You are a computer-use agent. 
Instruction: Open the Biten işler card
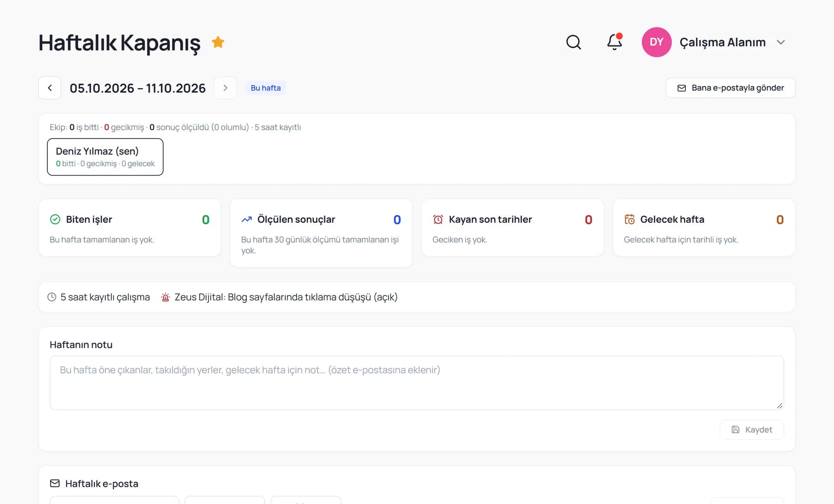pos(130,227)
